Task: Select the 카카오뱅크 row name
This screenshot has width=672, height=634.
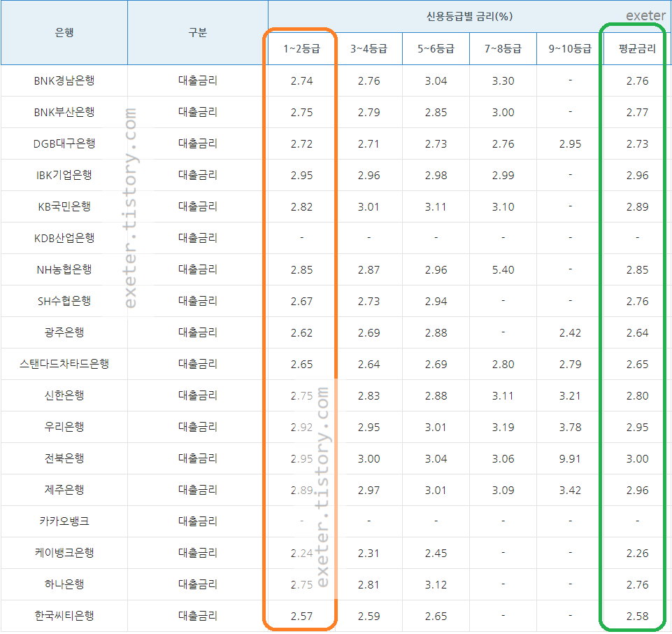Action: pos(64,521)
